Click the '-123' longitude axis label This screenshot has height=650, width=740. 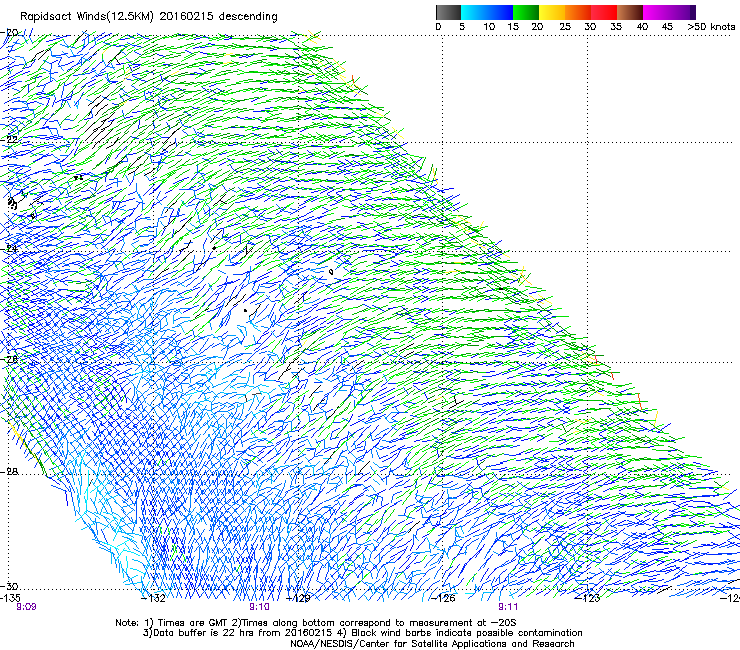pyautogui.click(x=588, y=598)
